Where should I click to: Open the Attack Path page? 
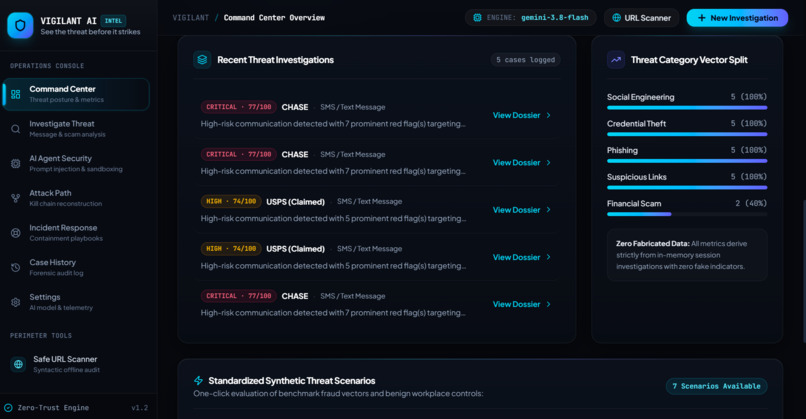pyautogui.click(x=76, y=198)
